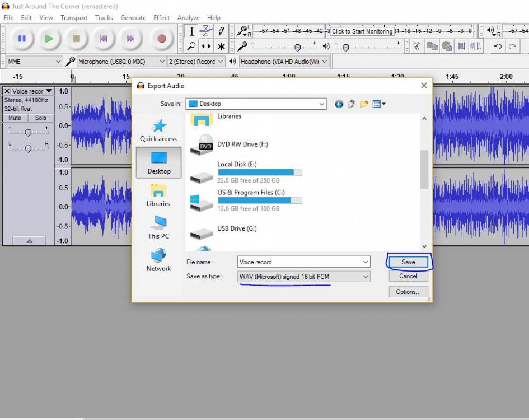Solo the Voice record track
Screen dimensions: 529x420
(41, 118)
